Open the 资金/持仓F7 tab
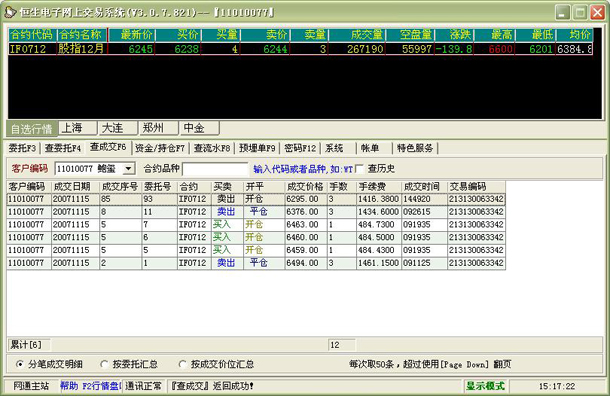 tap(160, 148)
